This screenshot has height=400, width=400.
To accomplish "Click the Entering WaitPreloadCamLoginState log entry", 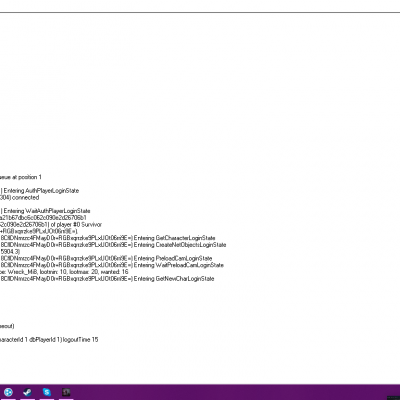I will pyautogui.click(x=112, y=265).
